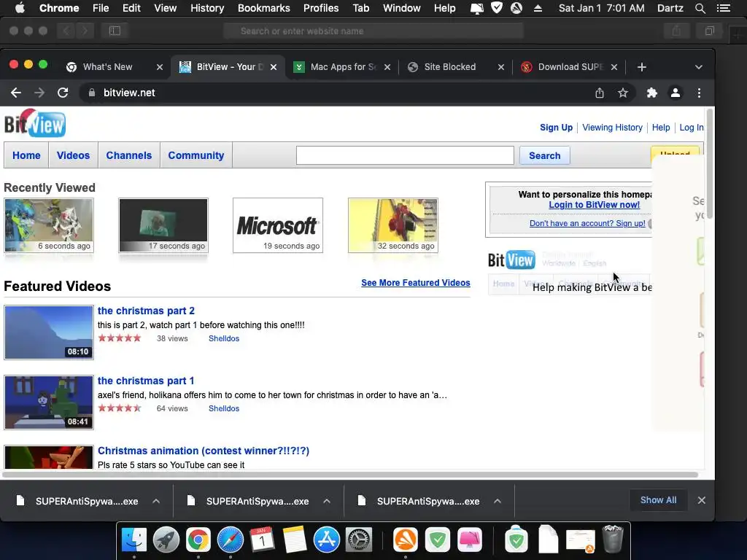Open Chrome in the Dock
747x560 pixels.
click(x=198, y=540)
